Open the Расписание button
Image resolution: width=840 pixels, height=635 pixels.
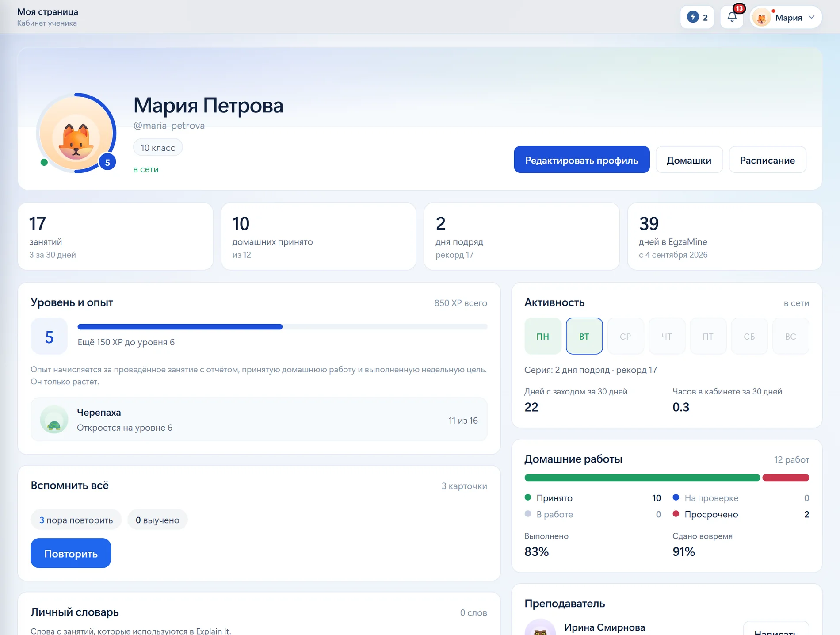[x=767, y=160]
